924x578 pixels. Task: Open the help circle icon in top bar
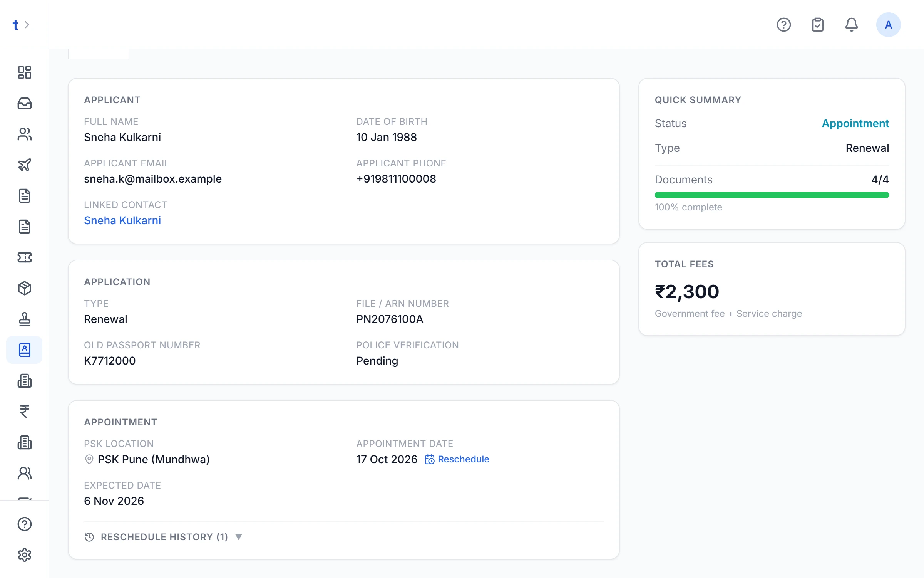[x=783, y=25]
